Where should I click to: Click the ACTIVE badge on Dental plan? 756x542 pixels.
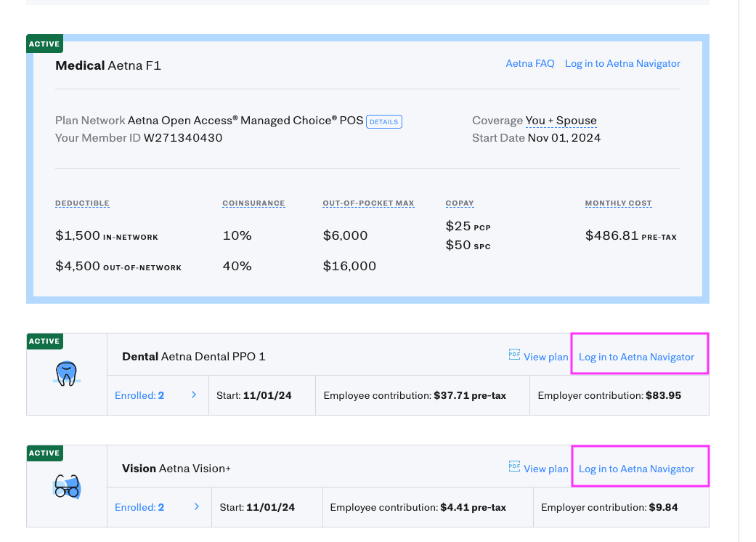coord(44,341)
